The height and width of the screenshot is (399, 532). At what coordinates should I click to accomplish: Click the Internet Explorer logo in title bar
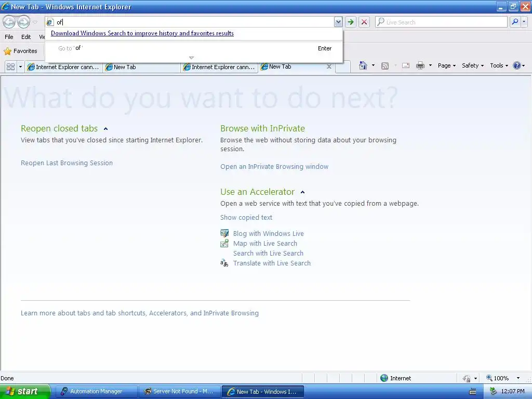(x=5, y=6)
